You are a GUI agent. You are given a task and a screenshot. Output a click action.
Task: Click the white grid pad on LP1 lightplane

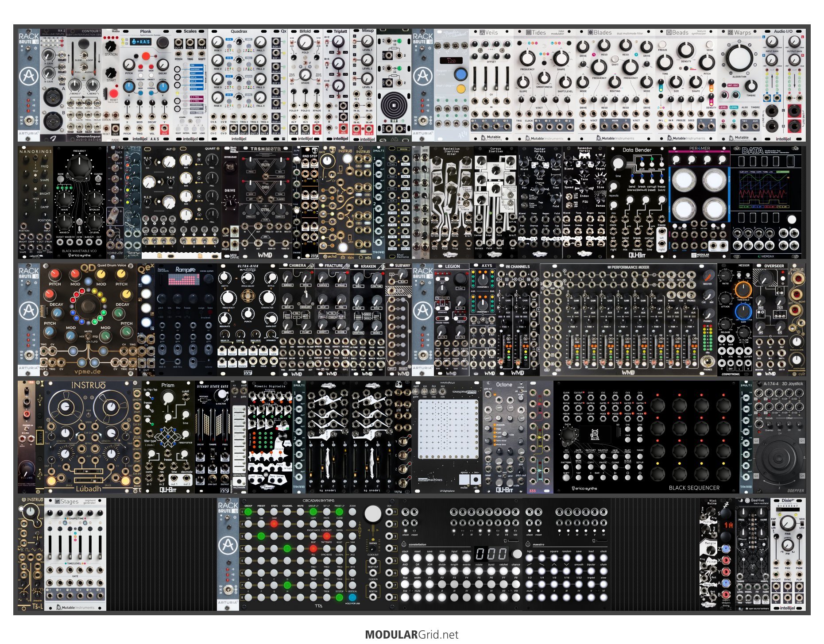449,429
